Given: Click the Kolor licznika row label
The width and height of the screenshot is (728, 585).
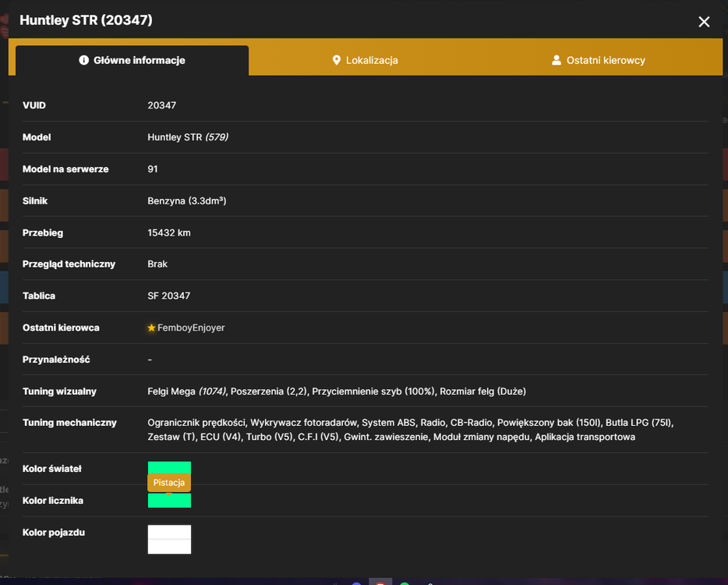Looking at the screenshot, I should pos(53,501).
